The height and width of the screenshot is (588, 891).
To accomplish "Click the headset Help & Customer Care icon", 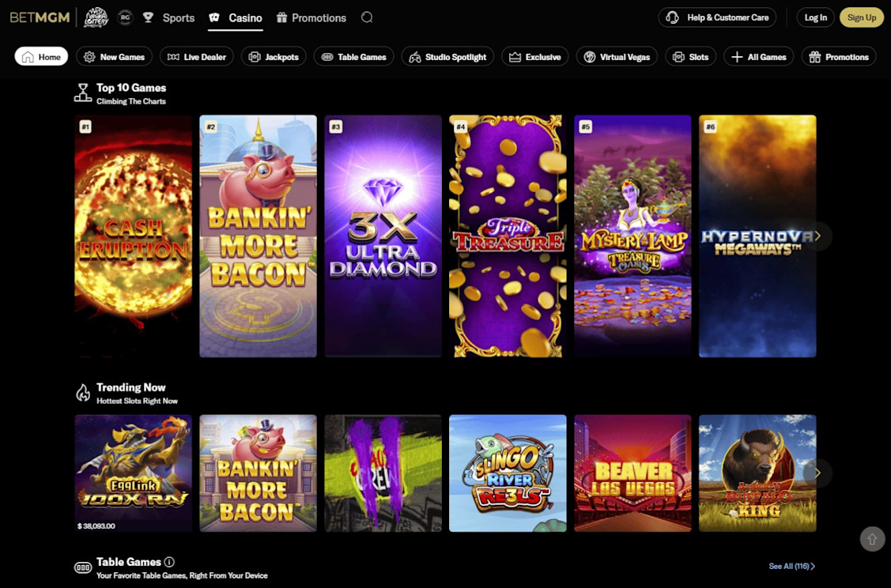I will click(x=672, y=17).
